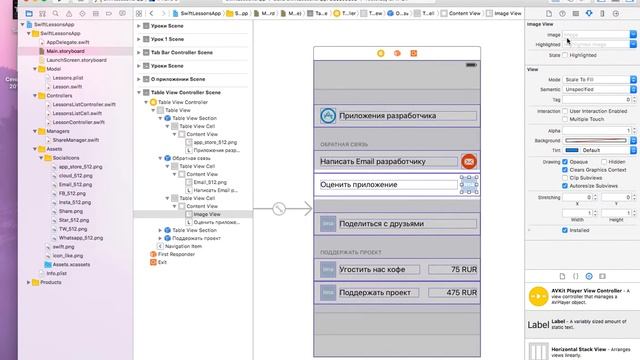The width and height of the screenshot is (640, 360).
Task: Expand the Урок 1 Scene
Action: coord(139,39)
